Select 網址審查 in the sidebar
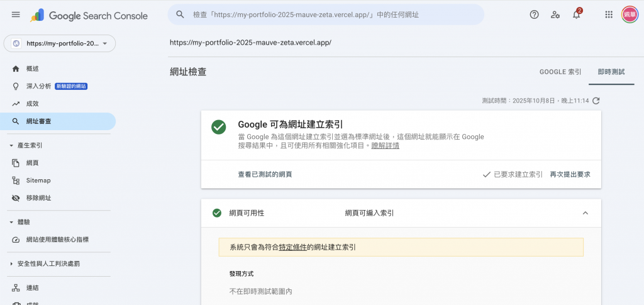644x305 pixels. coord(58,121)
